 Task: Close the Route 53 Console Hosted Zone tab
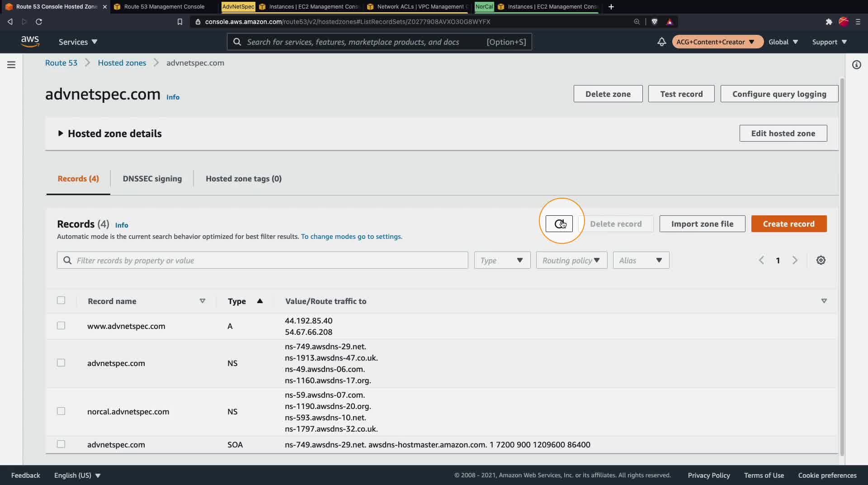[105, 7]
